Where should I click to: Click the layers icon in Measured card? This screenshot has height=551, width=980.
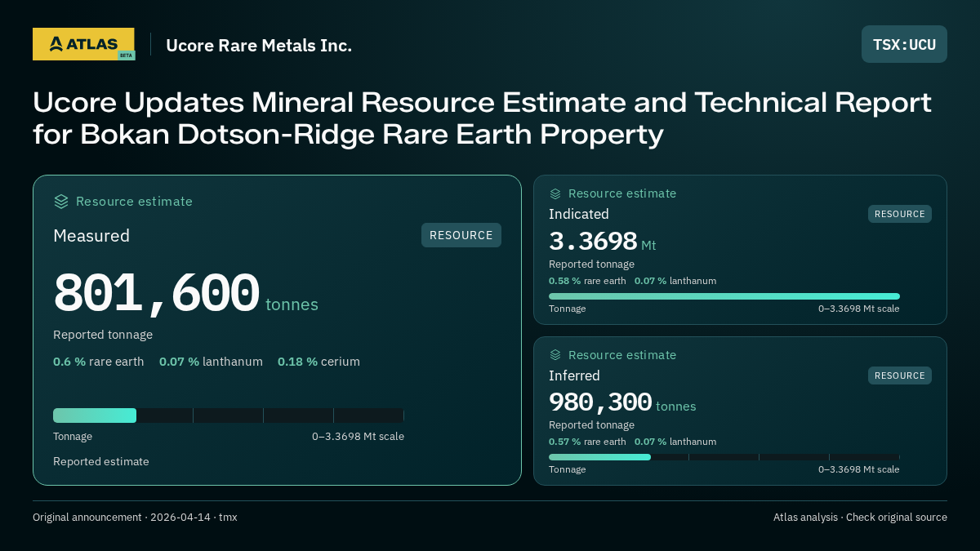coord(61,202)
